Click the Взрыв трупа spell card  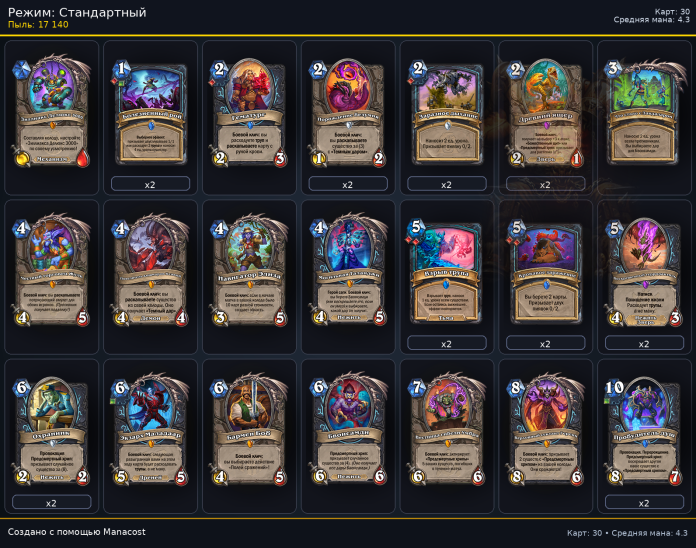[x=447, y=272]
